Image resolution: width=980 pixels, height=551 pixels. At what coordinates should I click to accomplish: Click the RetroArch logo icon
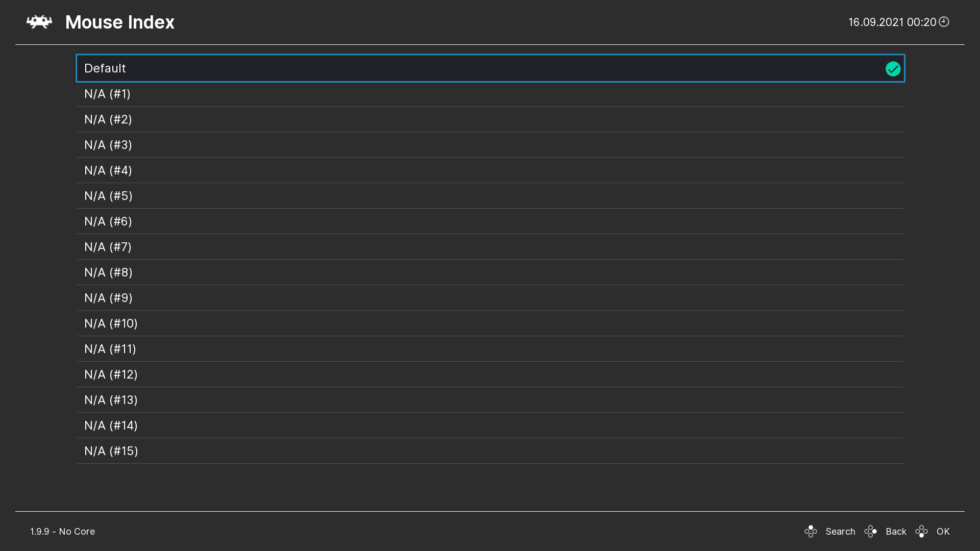pyautogui.click(x=39, y=21)
